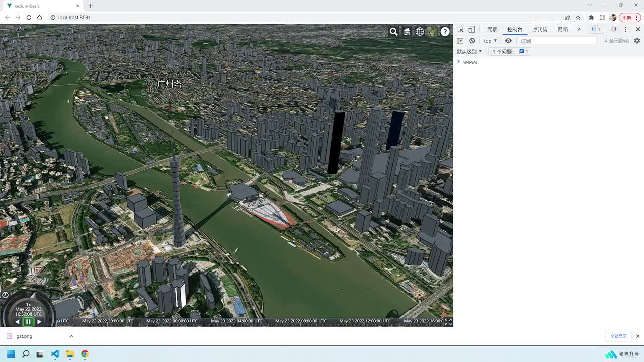
Task: Open the 源代码 DevTools tab
Action: point(540,29)
